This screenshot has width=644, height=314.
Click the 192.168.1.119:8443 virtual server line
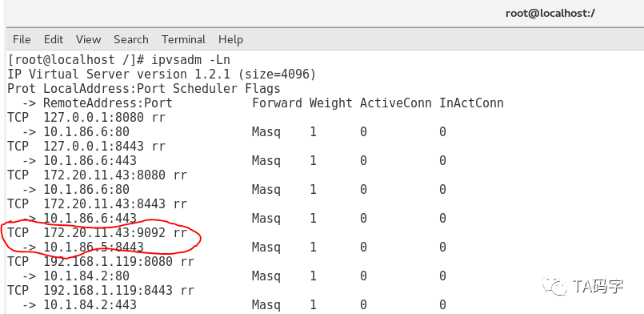click(x=101, y=290)
